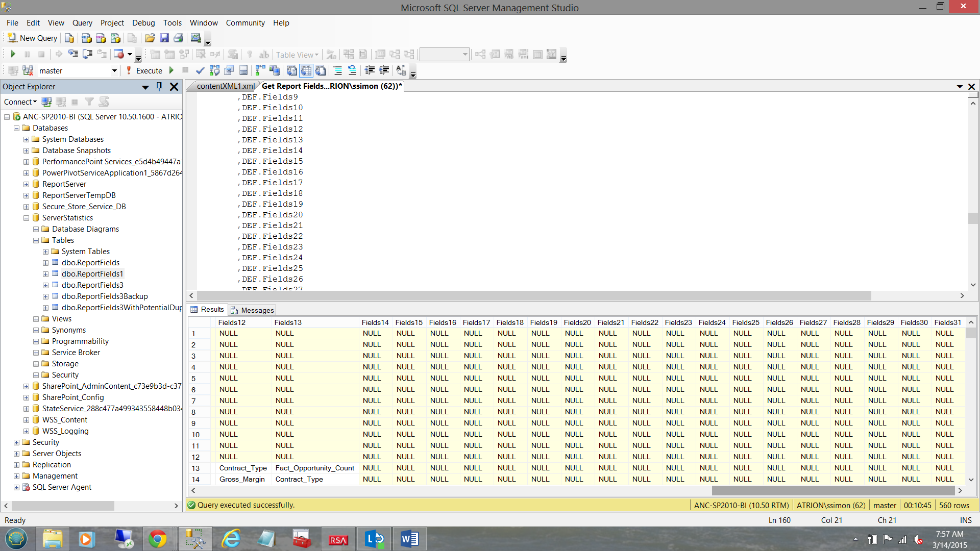Click the results grid horizontal scrollbar thumb
Image resolution: width=980 pixels, height=551 pixels.
coord(832,490)
